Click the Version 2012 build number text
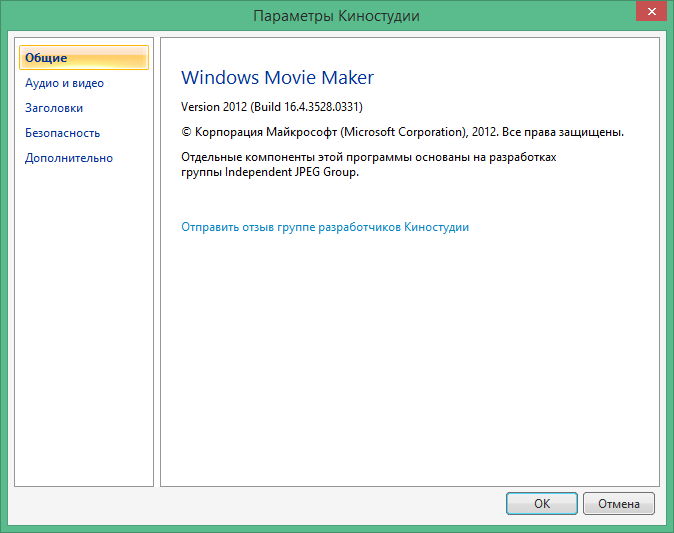 [272, 107]
